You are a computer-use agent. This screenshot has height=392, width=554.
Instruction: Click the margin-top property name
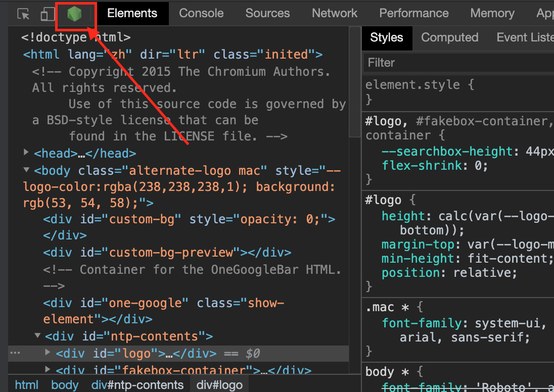click(x=418, y=244)
